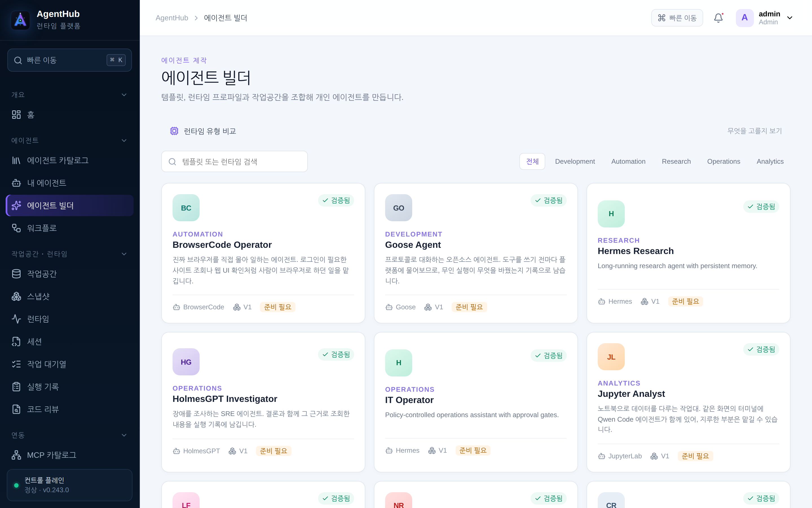Open the Jupyter Analyst template title
Image resolution: width=812 pixels, height=508 pixels.
pos(631,394)
